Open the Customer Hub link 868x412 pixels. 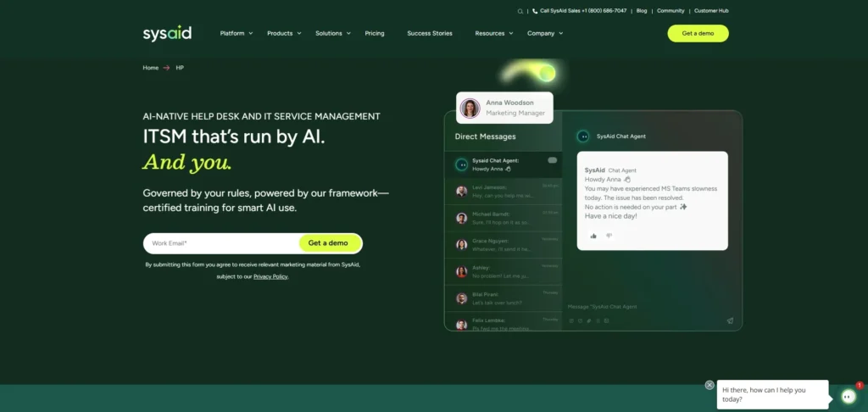click(711, 11)
